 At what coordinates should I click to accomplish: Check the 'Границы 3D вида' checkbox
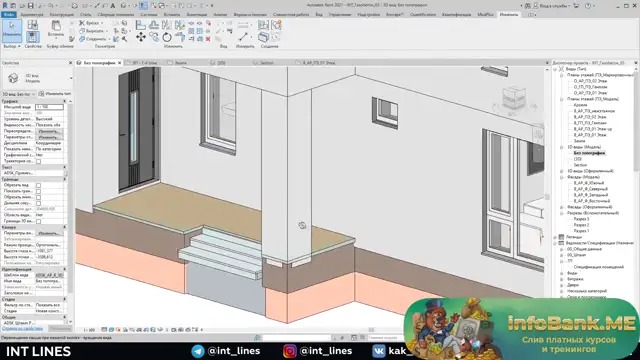38,221
